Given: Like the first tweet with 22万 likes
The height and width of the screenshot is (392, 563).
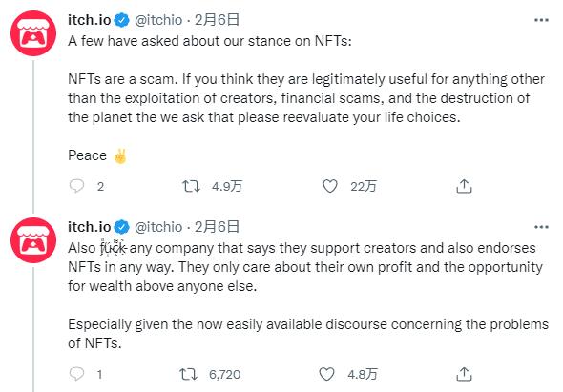Looking at the screenshot, I should click(x=329, y=186).
